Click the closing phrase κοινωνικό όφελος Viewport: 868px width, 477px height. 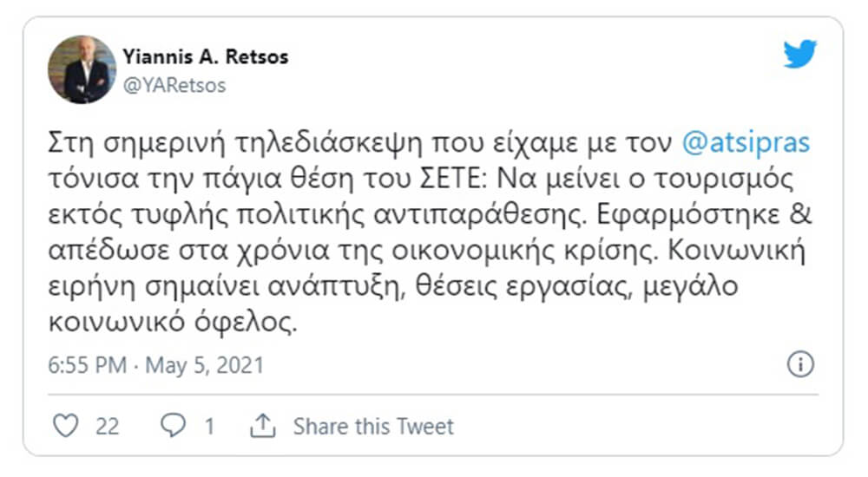click(x=173, y=323)
